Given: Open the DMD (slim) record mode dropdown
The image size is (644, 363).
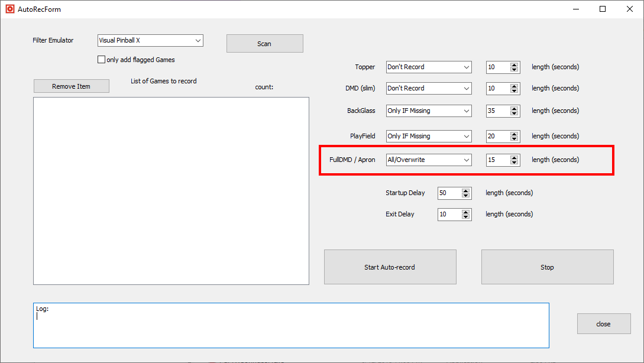Looking at the screenshot, I should 429,89.
